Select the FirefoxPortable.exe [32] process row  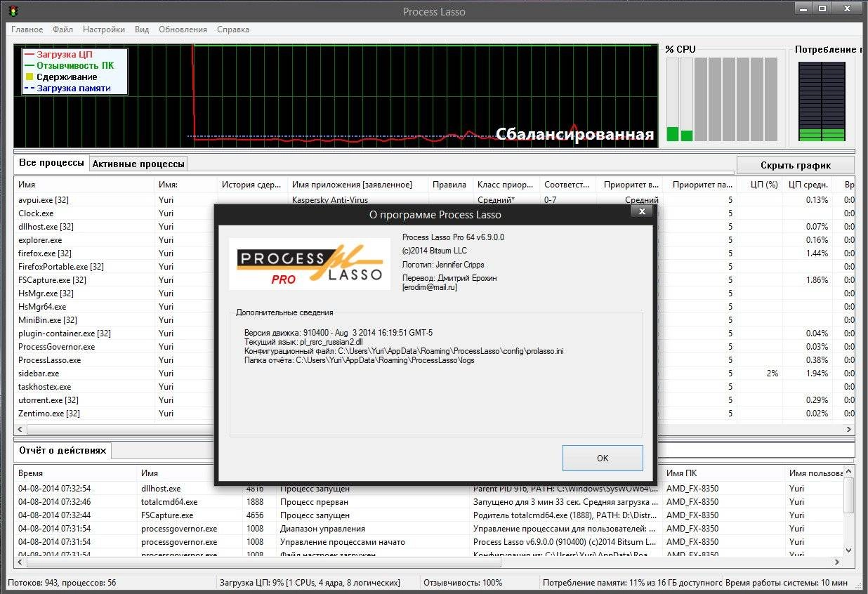pos(61,267)
